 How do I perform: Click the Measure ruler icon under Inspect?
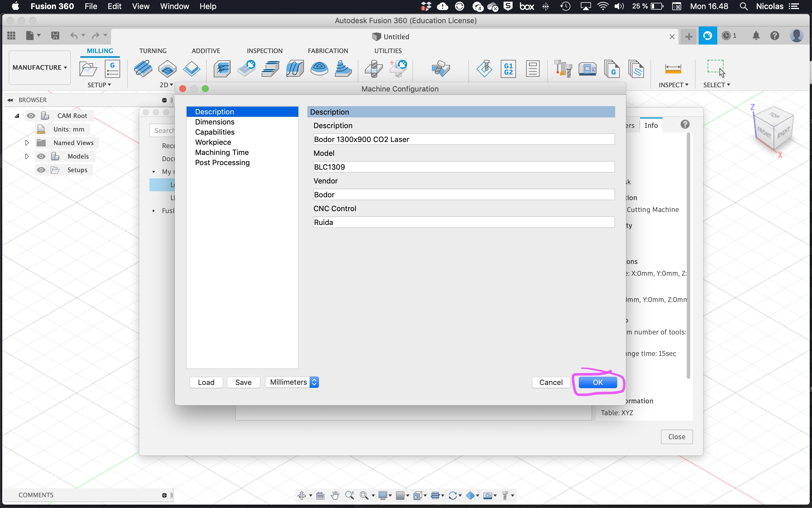673,69
